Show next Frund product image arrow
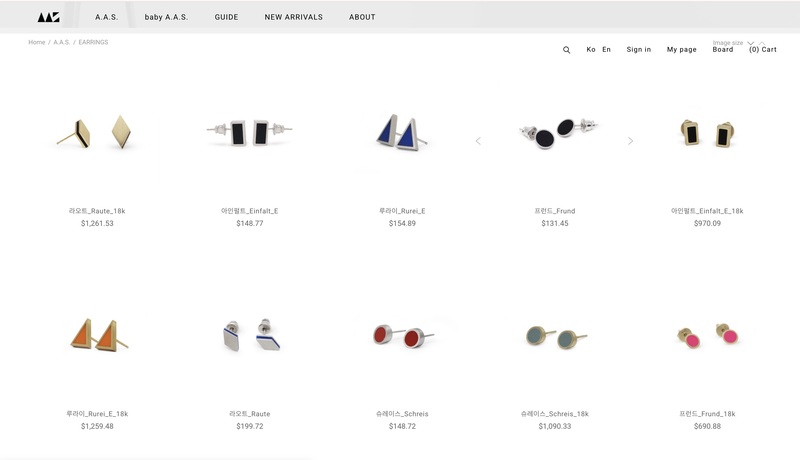 coord(631,141)
